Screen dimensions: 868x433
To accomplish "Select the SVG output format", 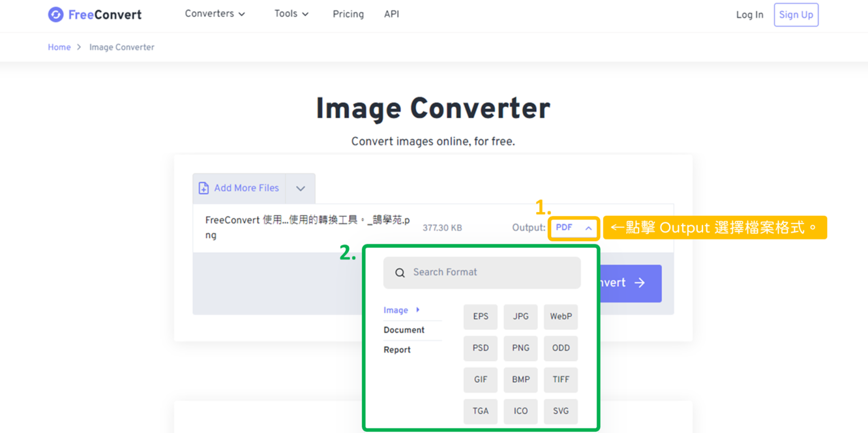I will click(x=560, y=411).
